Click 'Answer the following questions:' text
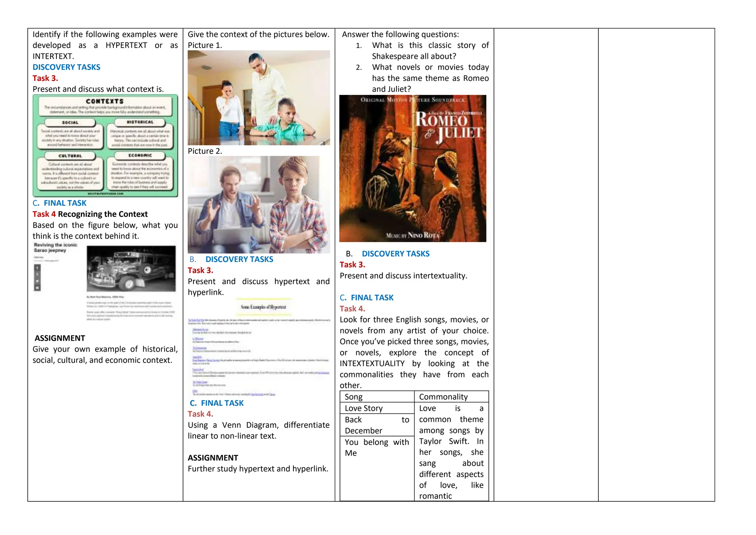756x535 pixels. pos(401,34)
